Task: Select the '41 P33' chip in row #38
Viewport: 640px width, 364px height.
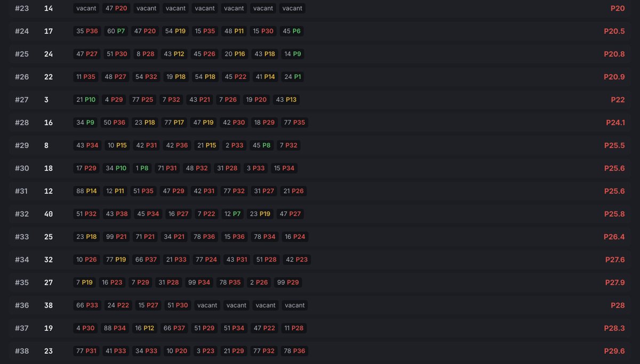Action: coord(116,351)
